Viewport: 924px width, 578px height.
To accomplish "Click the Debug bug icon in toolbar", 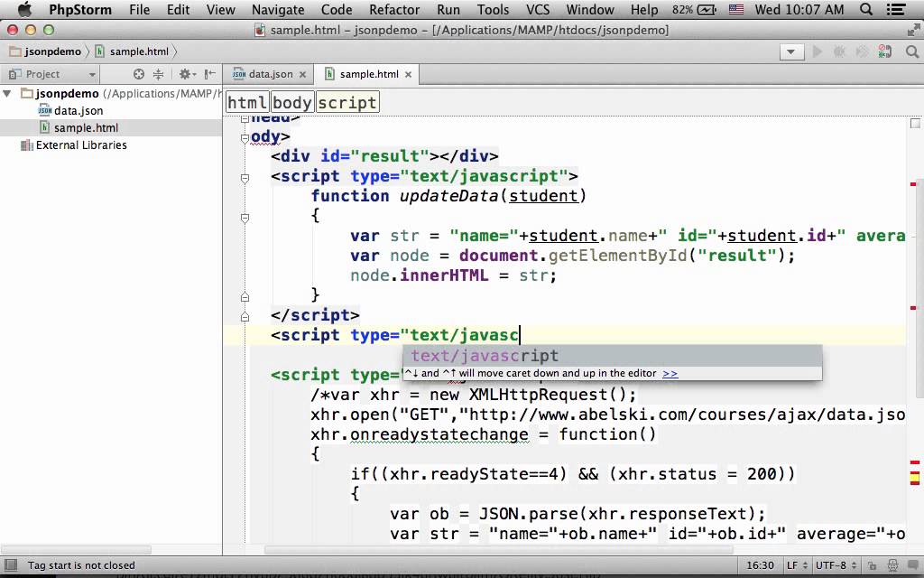I will [x=839, y=51].
